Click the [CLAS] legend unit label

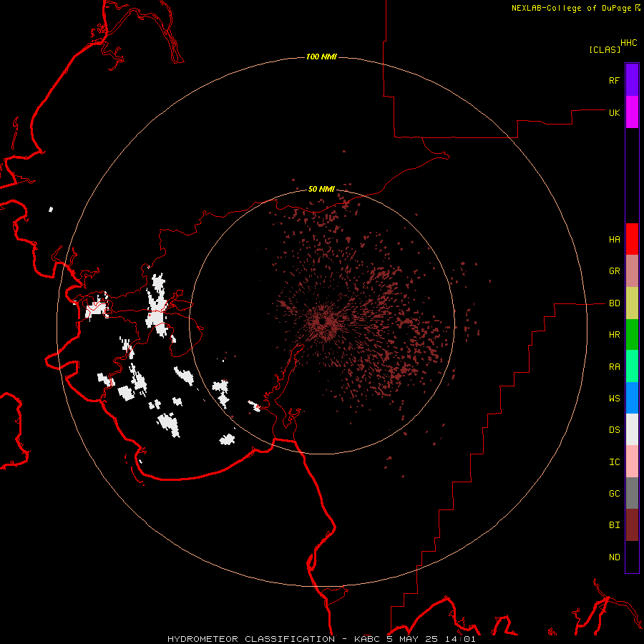(x=605, y=49)
